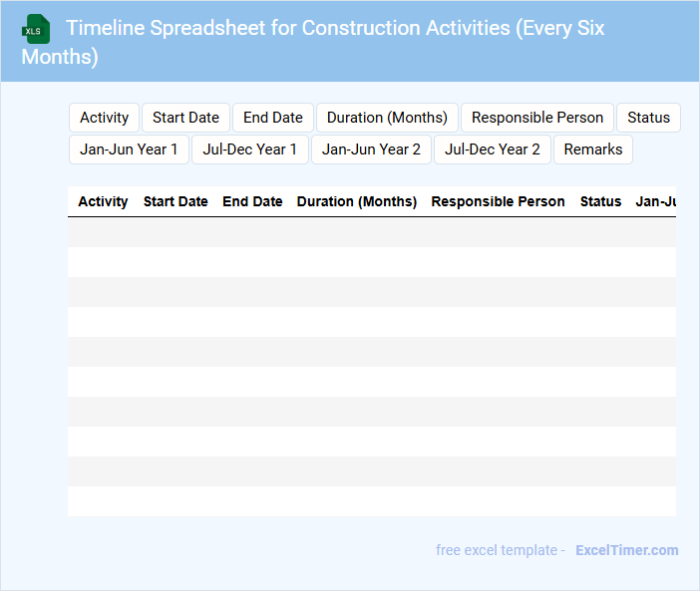Click the Status column header
The width and height of the screenshot is (700, 591).
(x=600, y=201)
